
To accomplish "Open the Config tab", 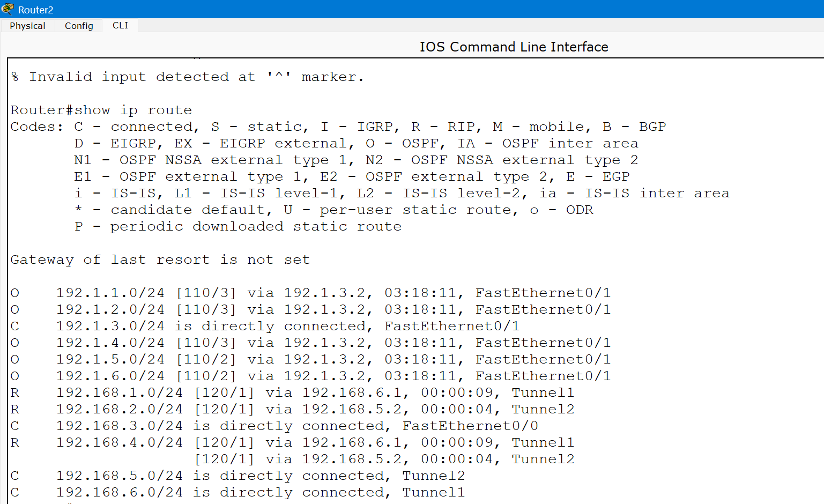I will [x=79, y=26].
